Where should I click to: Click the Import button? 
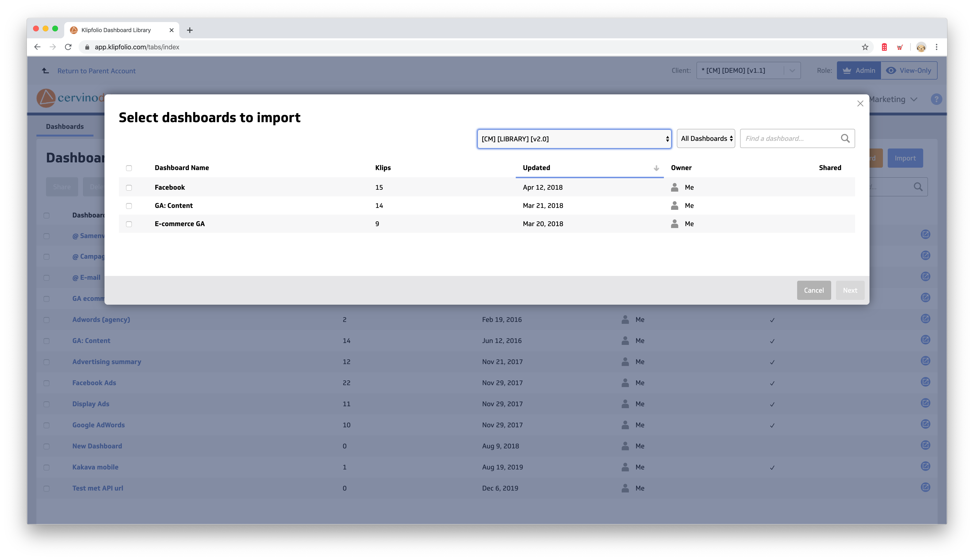tap(905, 158)
